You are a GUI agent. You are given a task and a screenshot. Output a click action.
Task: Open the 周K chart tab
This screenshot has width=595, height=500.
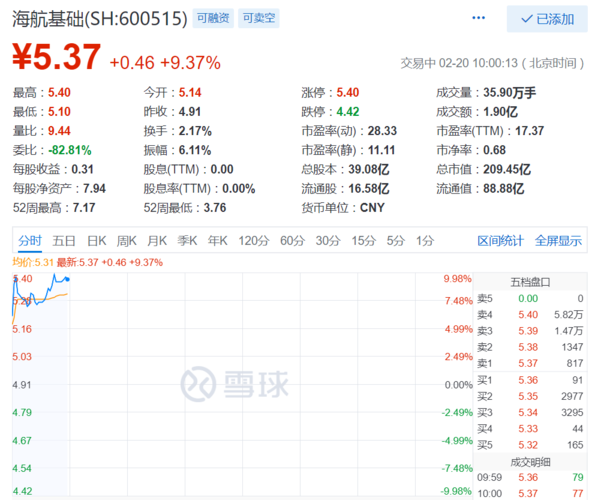click(126, 241)
